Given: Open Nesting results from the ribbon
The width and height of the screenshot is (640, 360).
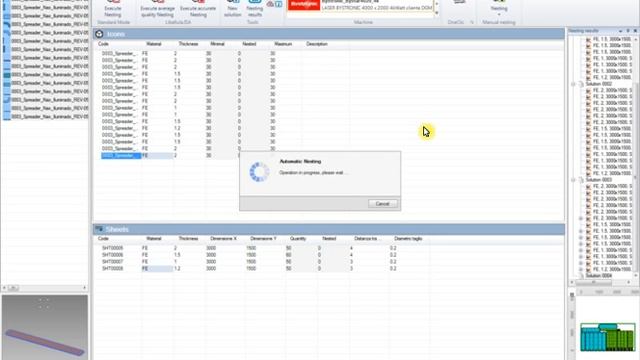Looking at the screenshot, I should (254, 8).
